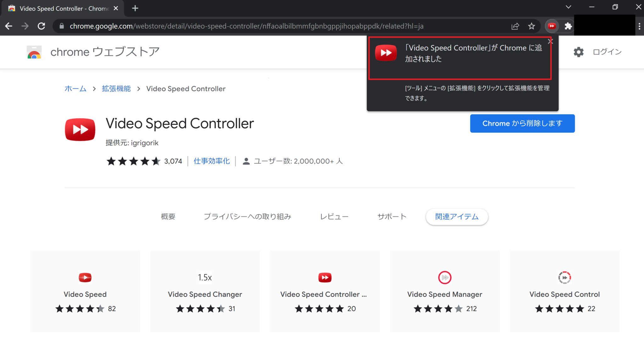The image size is (644, 341).
Task: Select the Video Speed Controller pinned toolbar icon
Action: pyautogui.click(x=552, y=26)
